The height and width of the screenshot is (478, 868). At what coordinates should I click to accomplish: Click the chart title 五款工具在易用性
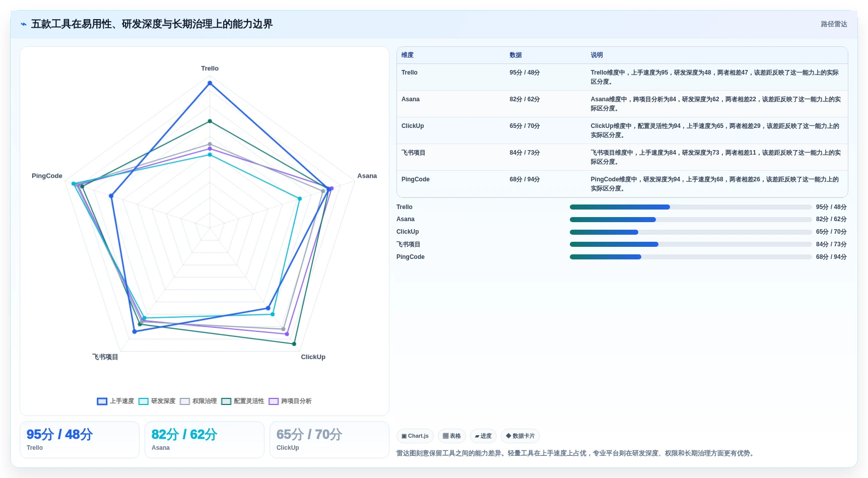tap(152, 24)
